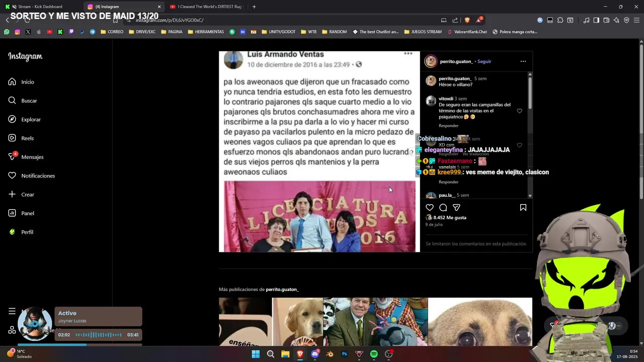Open Spotify from the taskbar
The width and height of the screenshot is (644, 362).
(374, 354)
